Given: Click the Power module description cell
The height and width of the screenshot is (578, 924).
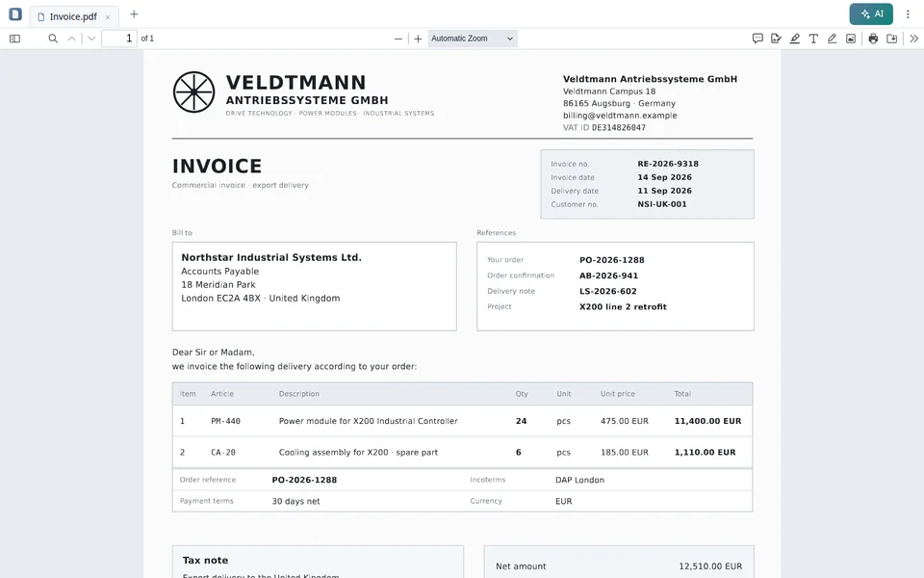Looking at the screenshot, I should [369, 421].
